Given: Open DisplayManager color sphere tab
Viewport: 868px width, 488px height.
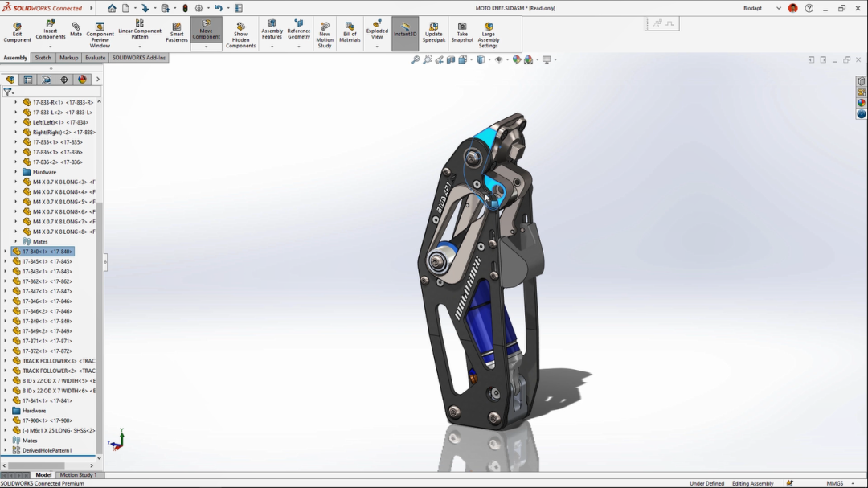Looking at the screenshot, I should (83, 80).
